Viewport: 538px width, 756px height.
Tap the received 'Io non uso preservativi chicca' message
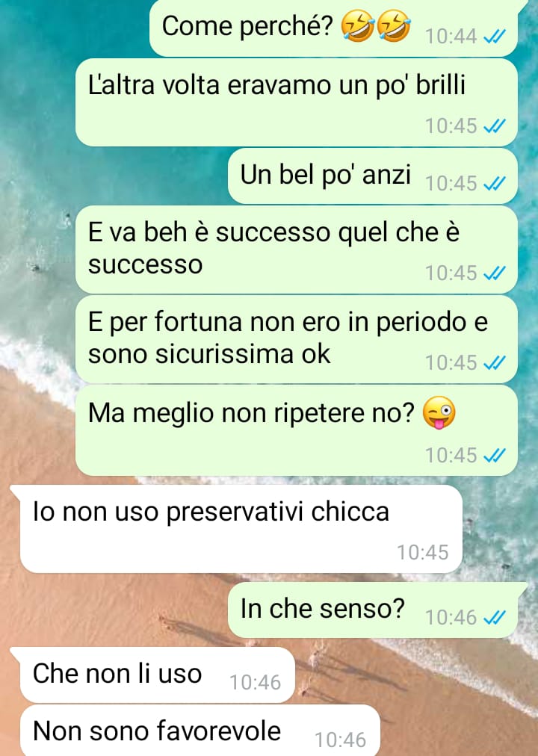pyautogui.click(x=241, y=529)
